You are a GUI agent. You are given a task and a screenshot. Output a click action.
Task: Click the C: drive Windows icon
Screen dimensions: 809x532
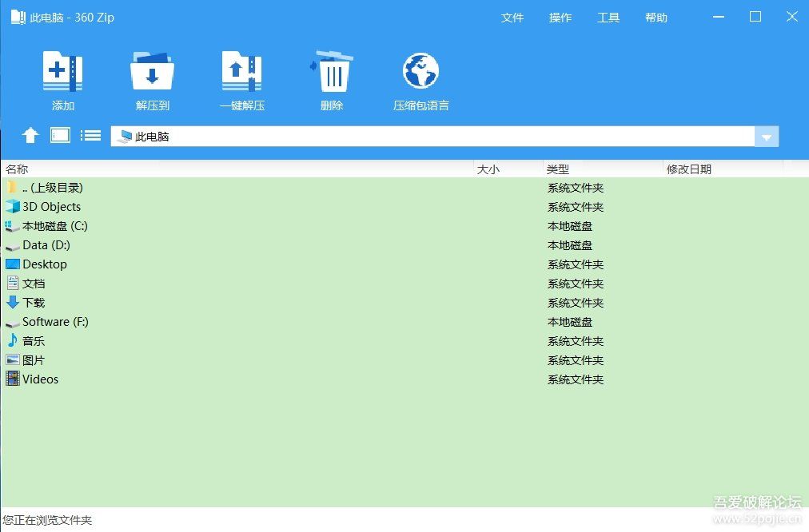point(12,226)
